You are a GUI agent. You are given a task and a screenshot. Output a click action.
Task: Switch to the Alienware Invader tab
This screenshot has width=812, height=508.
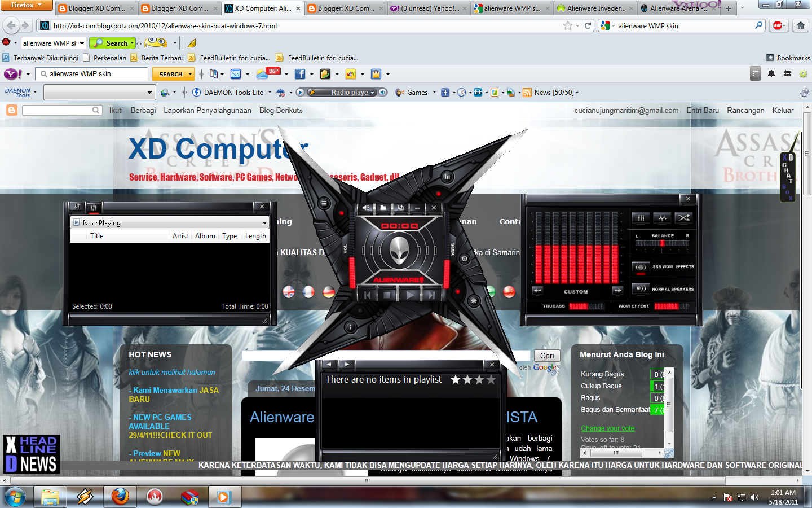pos(595,8)
